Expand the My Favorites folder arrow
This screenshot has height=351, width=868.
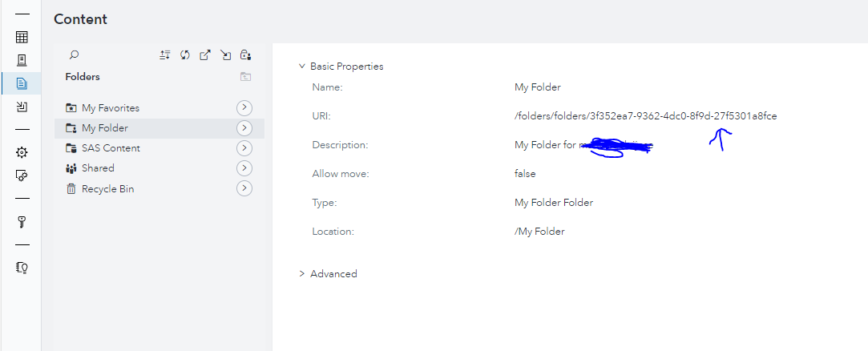click(x=244, y=107)
